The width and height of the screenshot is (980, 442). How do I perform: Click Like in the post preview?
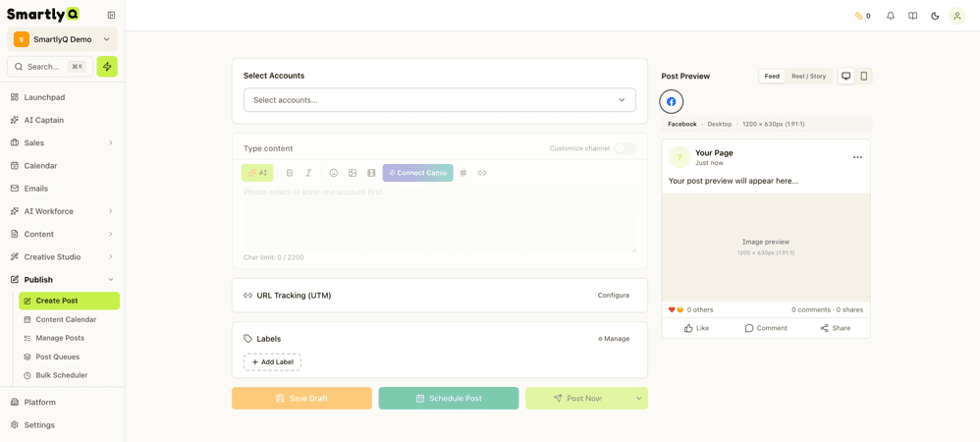(x=696, y=328)
